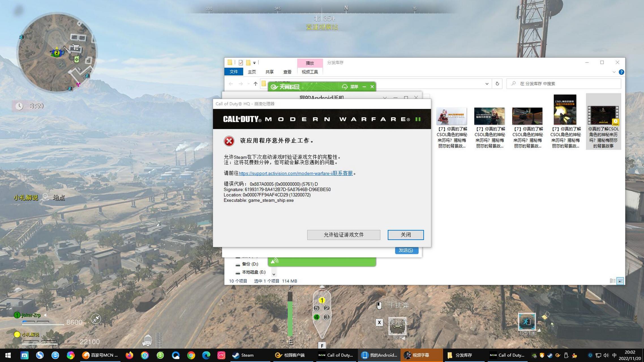This screenshot has width=644, height=362.
Task: Click the up-directory arrow in Explorer
Action: pyautogui.click(x=256, y=84)
